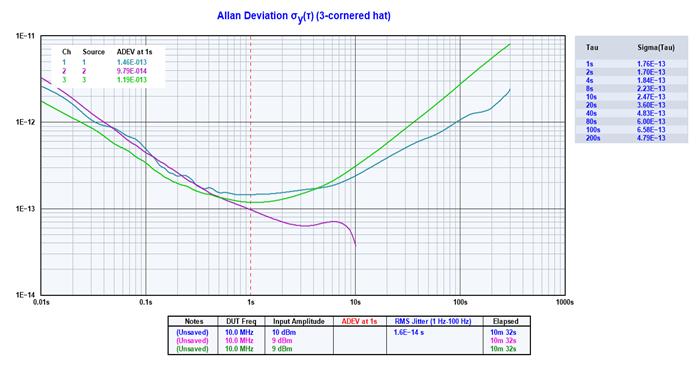This screenshot has width=698, height=376.
Task: Click the Elapsed column header
Action: click(x=506, y=321)
